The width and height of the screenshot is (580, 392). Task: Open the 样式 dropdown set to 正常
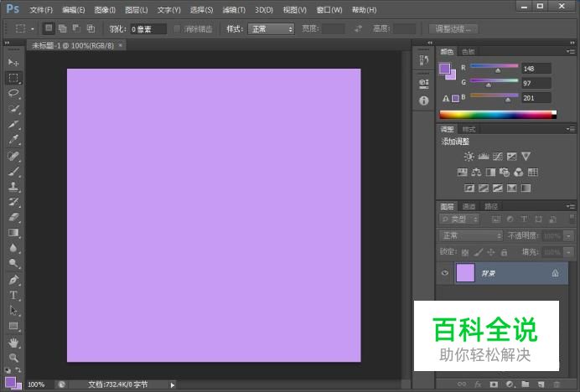[x=272, y=28]
